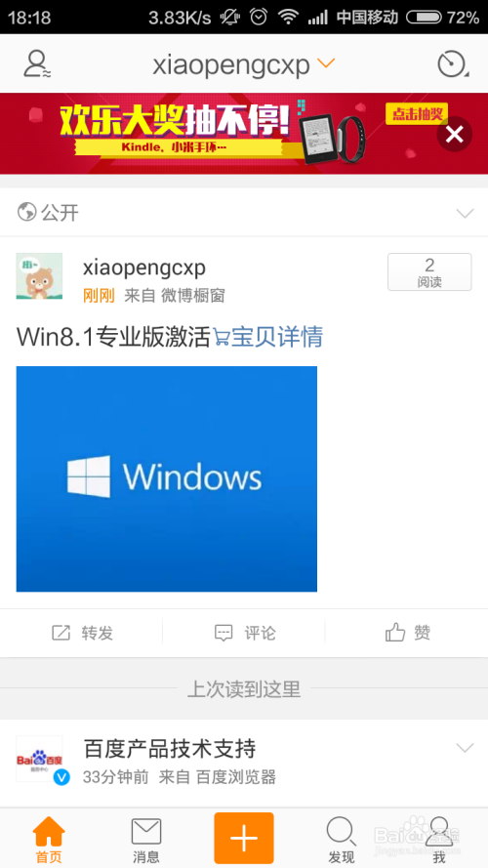488x868 pixels.
Task: Switch to the 消息 messages tab
Action: click(146, 841)
